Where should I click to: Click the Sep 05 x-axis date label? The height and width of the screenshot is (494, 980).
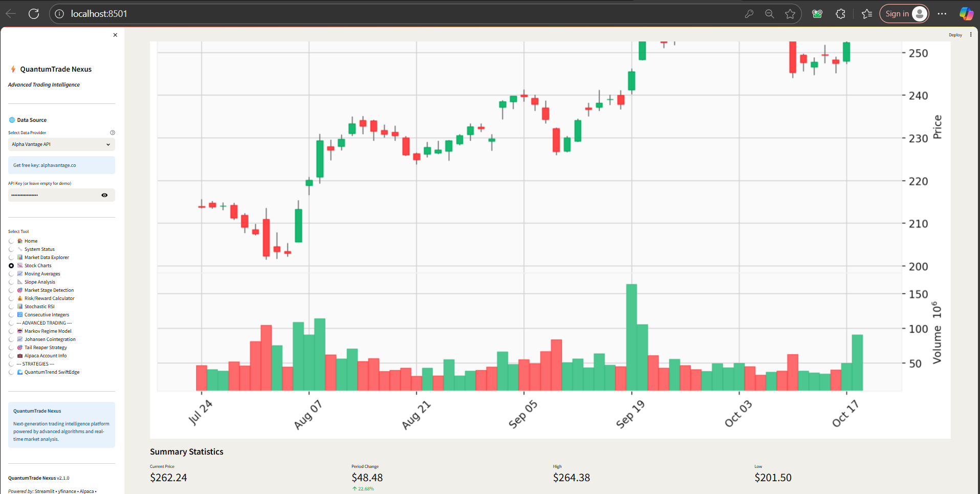(522, 414)
